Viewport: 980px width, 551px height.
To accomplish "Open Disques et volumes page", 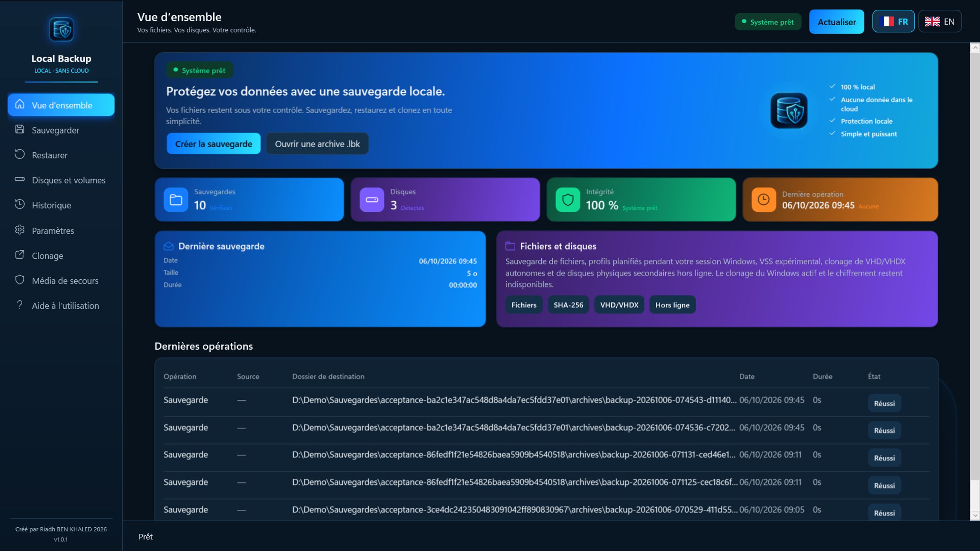I will [x=61, y=180].
